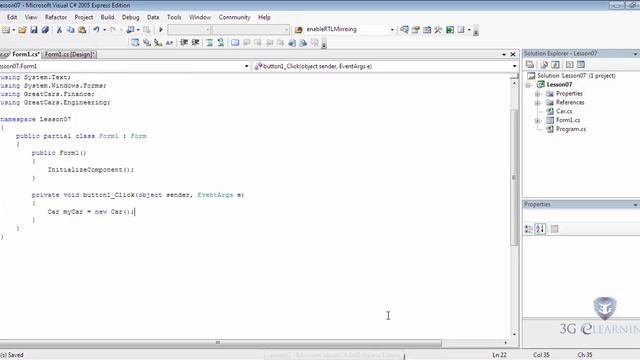Screen dimensions: 640x360
Task: Click the Save floppy disk icon
Action: [x=34, y=30]
